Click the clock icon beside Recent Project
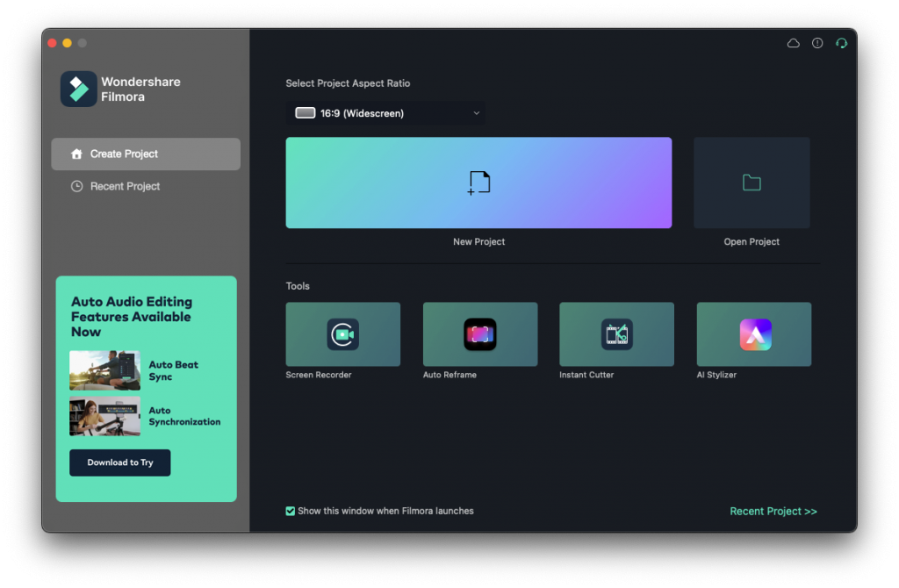Image resolution: width=899 pixels, height=588 pixels. (x=76, y=186)
